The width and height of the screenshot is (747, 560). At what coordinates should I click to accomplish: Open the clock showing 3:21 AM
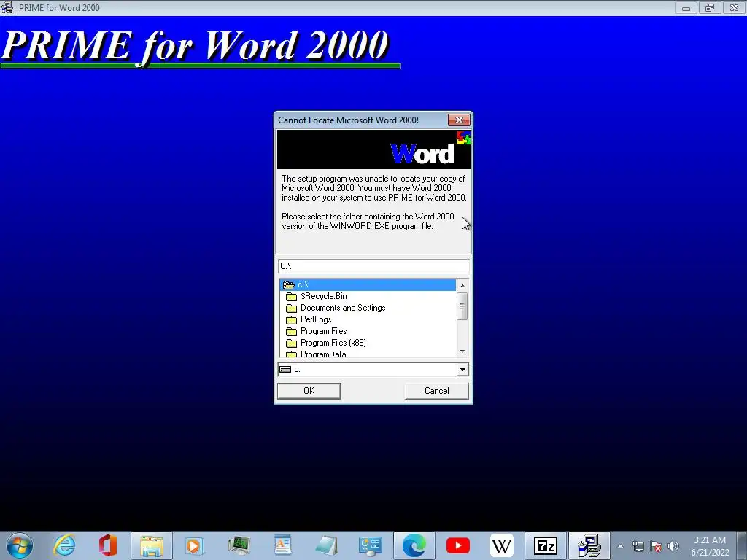tap(710, 546)
